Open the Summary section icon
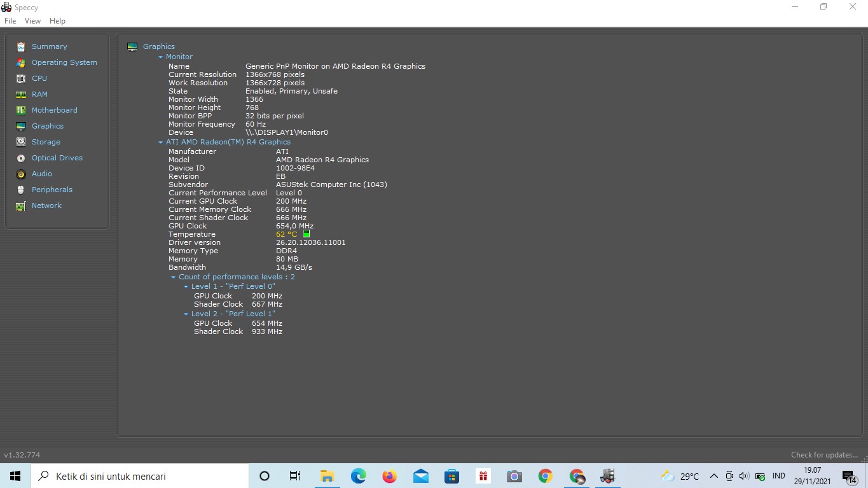 [21, 46]
